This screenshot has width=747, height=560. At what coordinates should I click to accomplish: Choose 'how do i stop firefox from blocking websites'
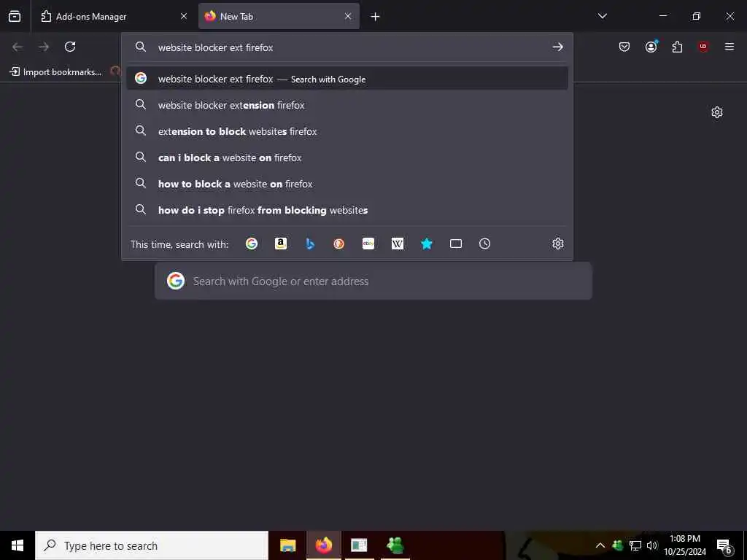(x=347, y=209)
